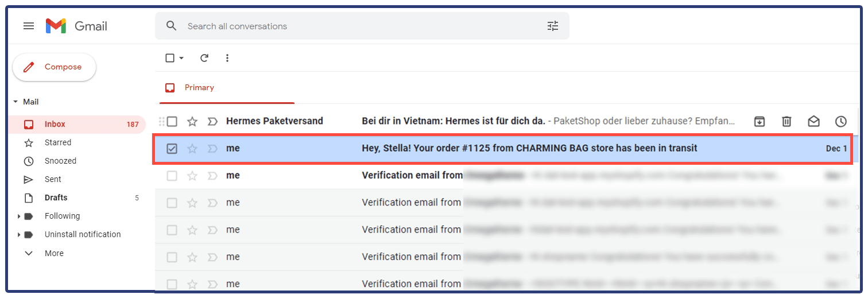Viewport: 868px width, 298px height.
Task: Tick the Hermes Paketversand email checkbox
Action: 172,121
